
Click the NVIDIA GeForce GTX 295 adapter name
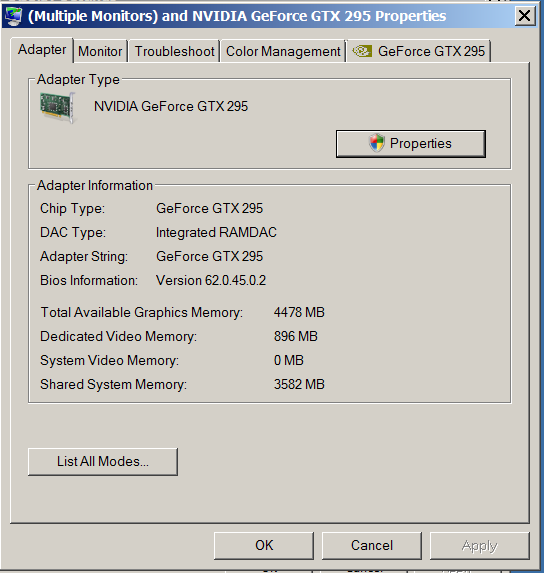coord(171,106)
